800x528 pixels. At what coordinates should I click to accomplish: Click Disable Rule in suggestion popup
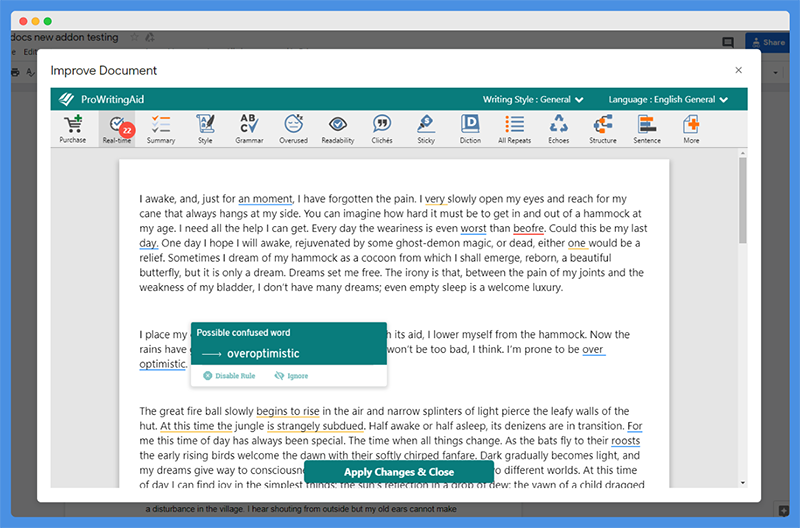coord(230,375)
